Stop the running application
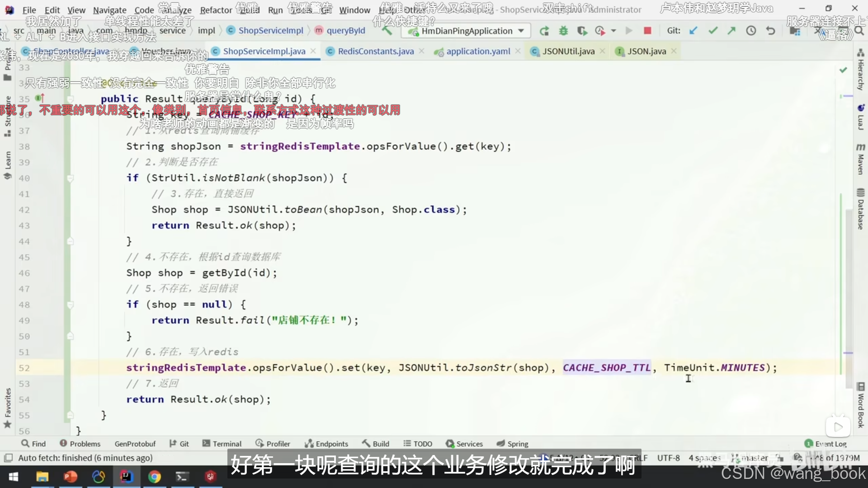Screen dimensions: 868x488 tap(647, 31)
